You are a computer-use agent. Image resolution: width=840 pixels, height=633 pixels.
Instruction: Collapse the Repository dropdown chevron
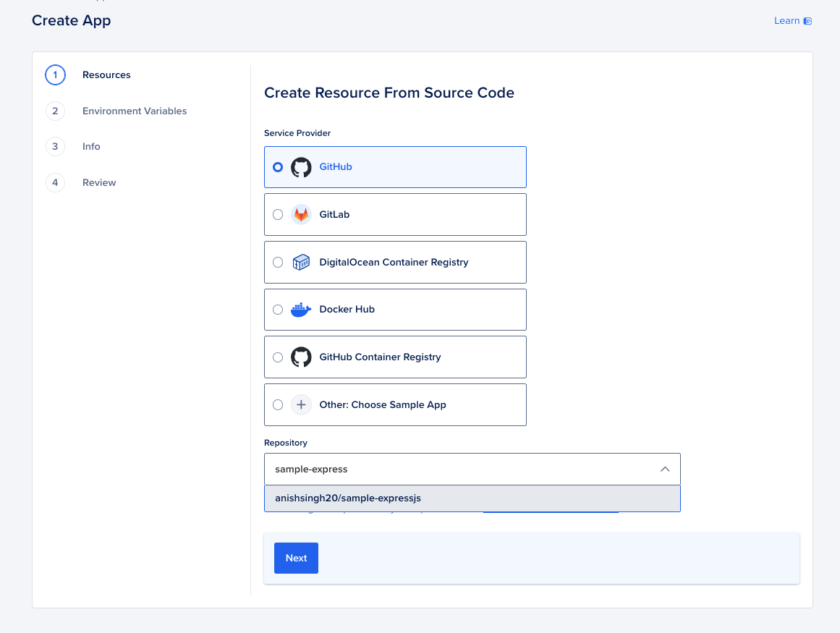665,469
